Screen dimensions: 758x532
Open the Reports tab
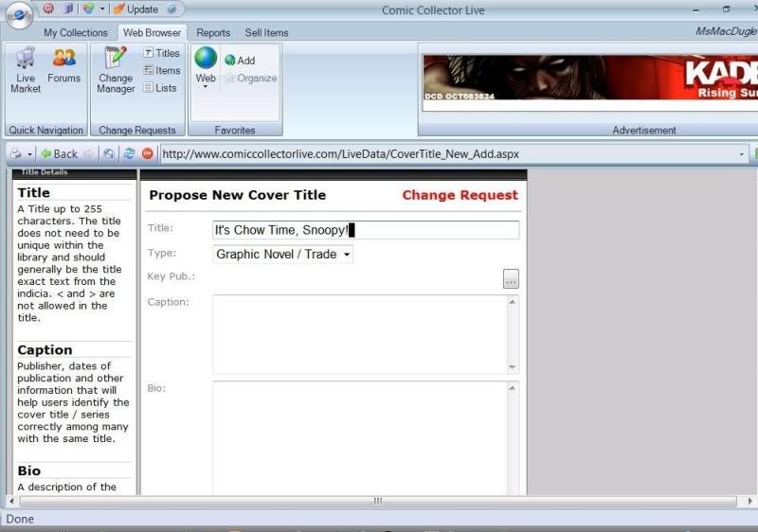click(213, 32)
